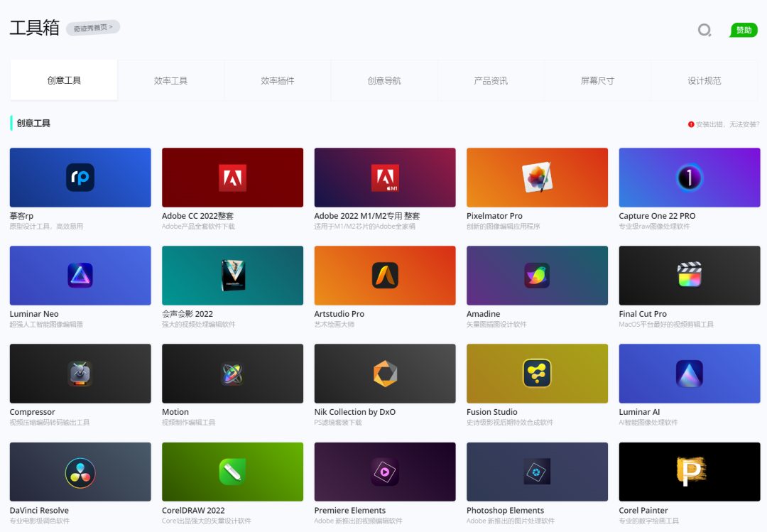Open the 摹客rp app icon

coord(80,178)
